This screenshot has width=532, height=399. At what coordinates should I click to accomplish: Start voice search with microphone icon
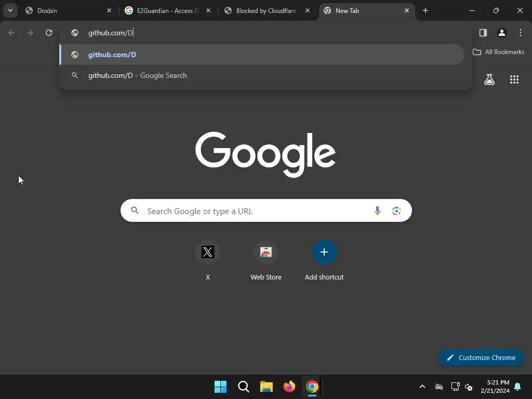coord(377,211)
